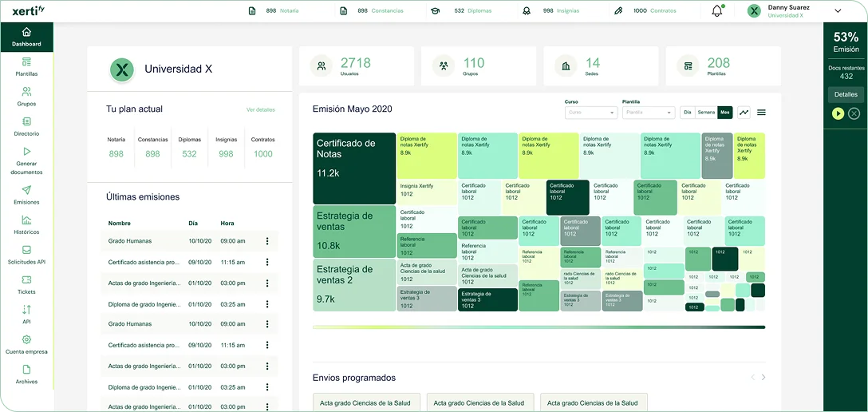Select Semana time range

[706, 113]
